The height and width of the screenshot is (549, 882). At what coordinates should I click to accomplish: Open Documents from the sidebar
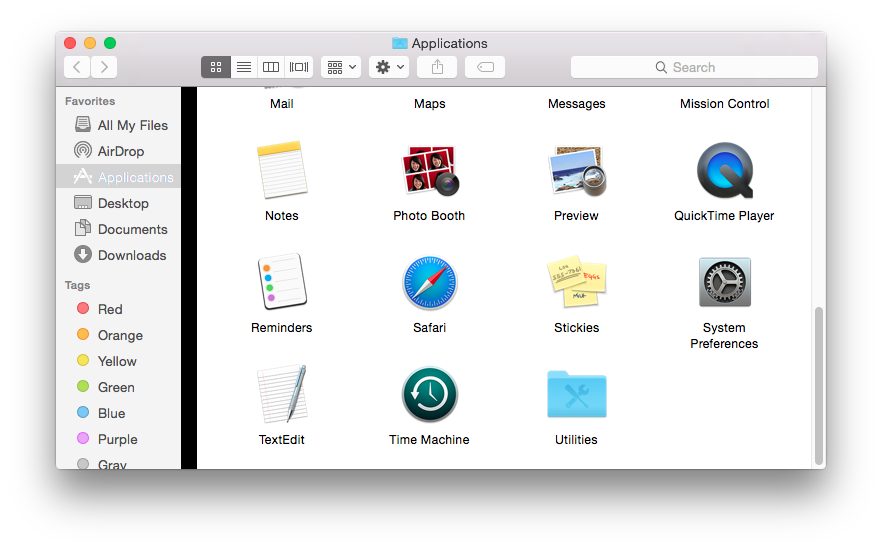coord(119,229)
